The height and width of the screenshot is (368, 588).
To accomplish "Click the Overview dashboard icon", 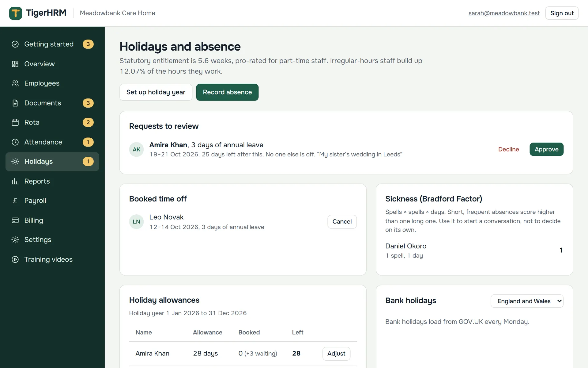I will point(15,64).
